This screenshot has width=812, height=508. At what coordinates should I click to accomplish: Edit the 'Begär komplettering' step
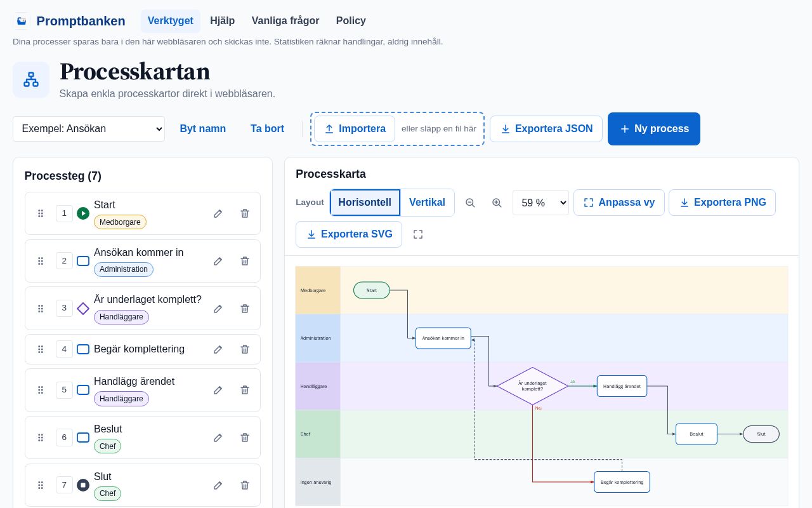pyautogui.click(x=218, y=349)
